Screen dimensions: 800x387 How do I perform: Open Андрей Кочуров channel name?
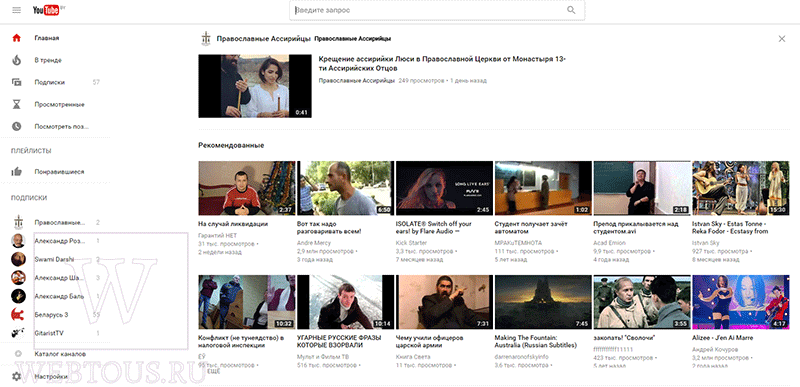pos(715,350)
